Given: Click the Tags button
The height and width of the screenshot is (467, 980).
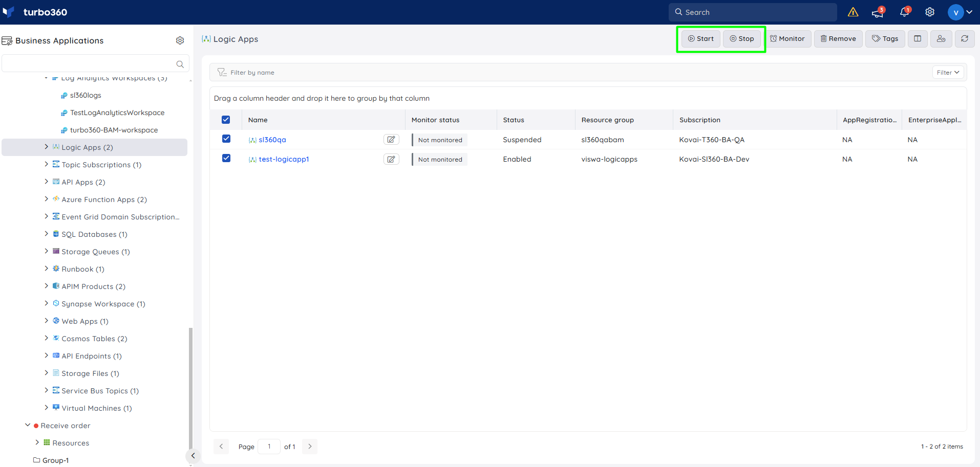Looking at the screenshot, I should click(x=885, y=38).
